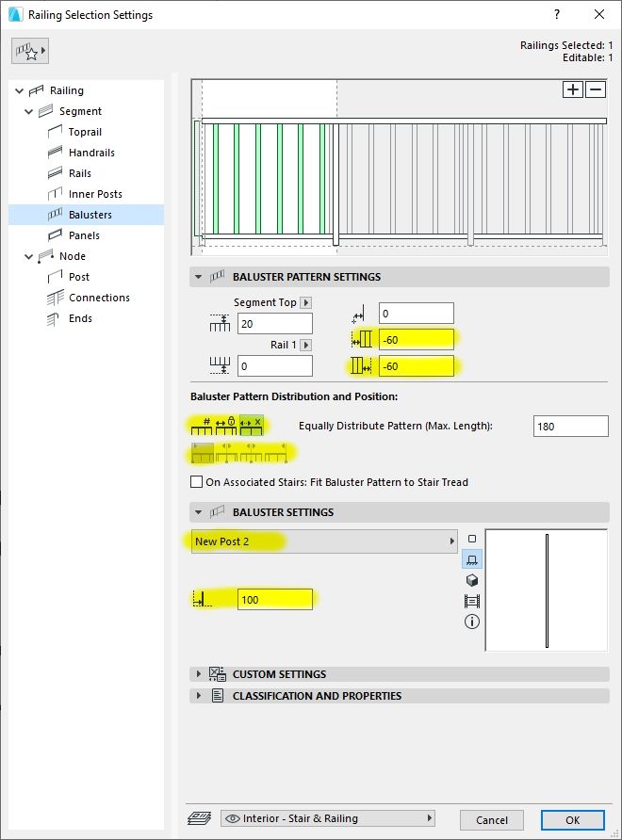The height and width of the screenshot is (840, 622).
Task: Show baluster info with the i icon
Action: click(472, 622)
